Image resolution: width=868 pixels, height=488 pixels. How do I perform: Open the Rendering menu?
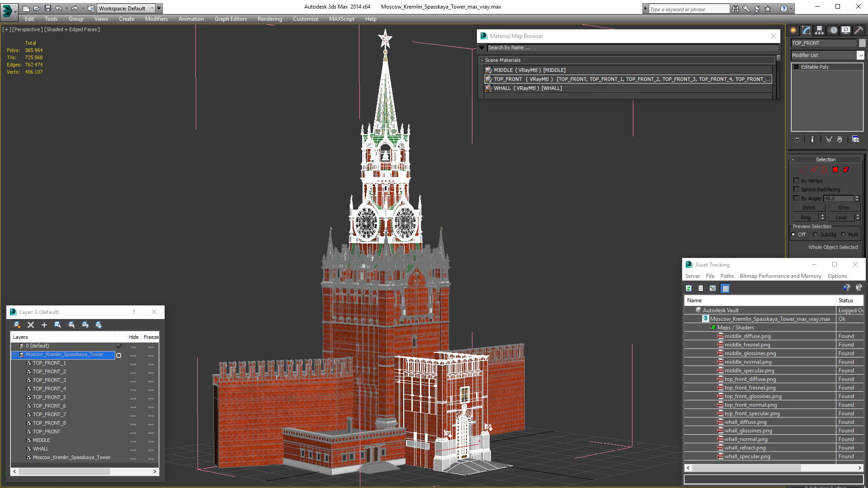(x=270, y=19)
